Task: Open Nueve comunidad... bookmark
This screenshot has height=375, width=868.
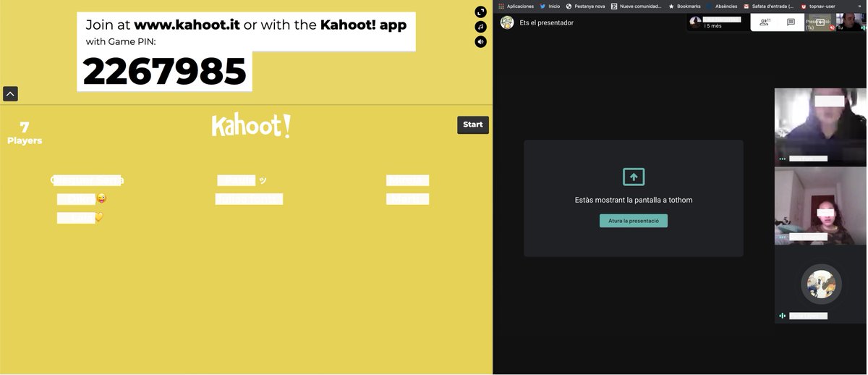Action: (637, 6)
